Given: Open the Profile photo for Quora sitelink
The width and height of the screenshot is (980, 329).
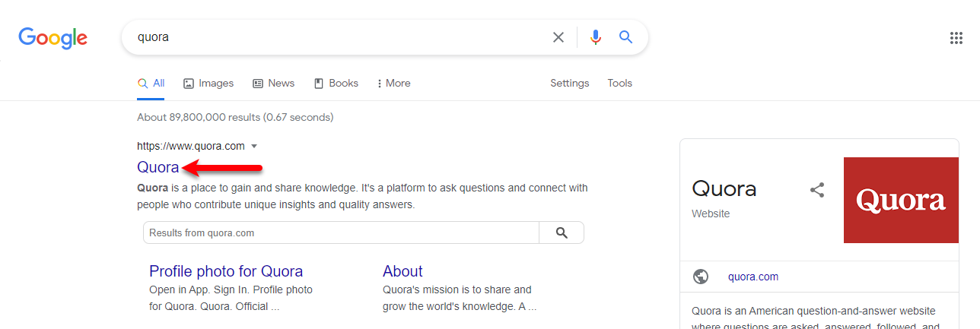Looking at the screenshot, I should (x=226, y=271).
